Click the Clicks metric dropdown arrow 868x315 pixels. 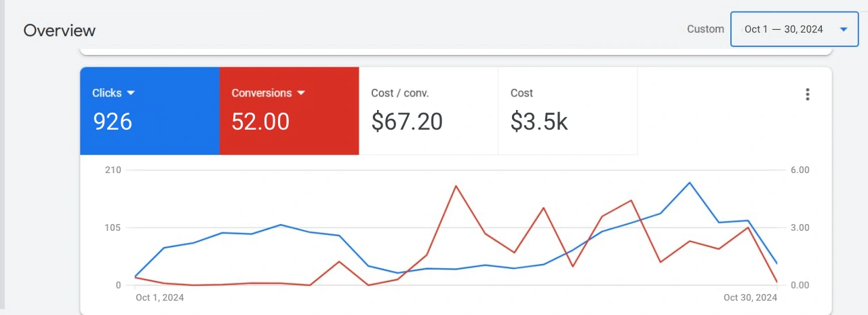click(x=132, y=93)
